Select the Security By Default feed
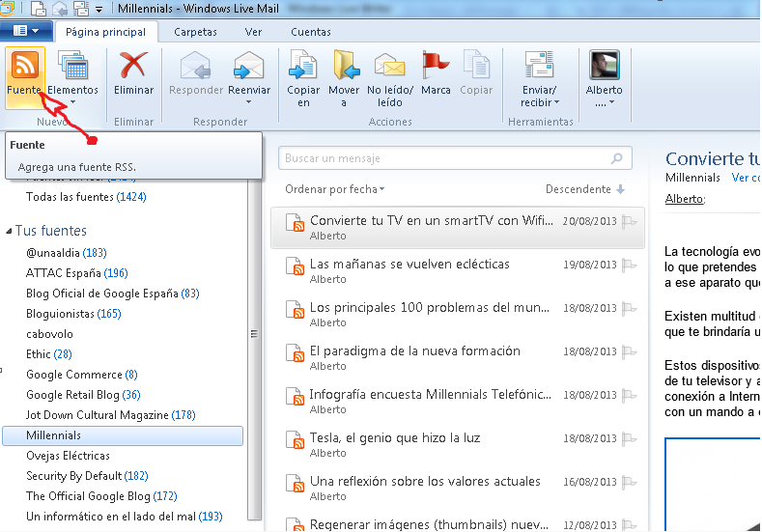 [x=87, y=476]
